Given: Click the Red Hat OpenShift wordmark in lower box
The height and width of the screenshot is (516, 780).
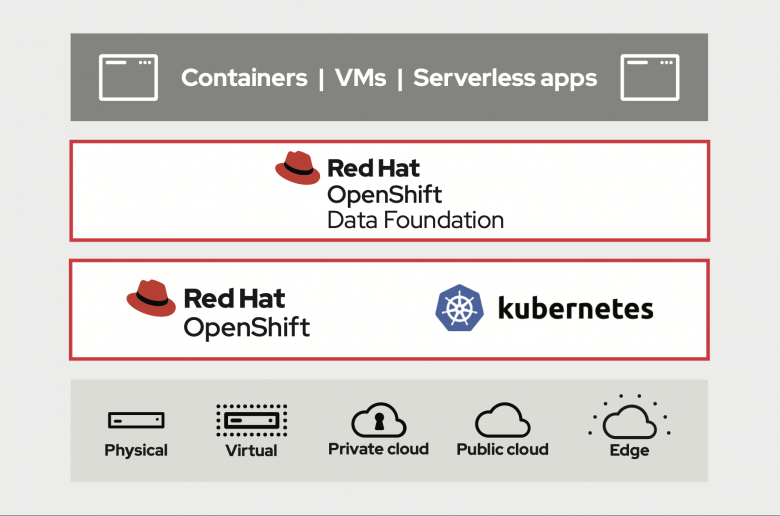Looking at the screenshot, I should coord(247,313).
